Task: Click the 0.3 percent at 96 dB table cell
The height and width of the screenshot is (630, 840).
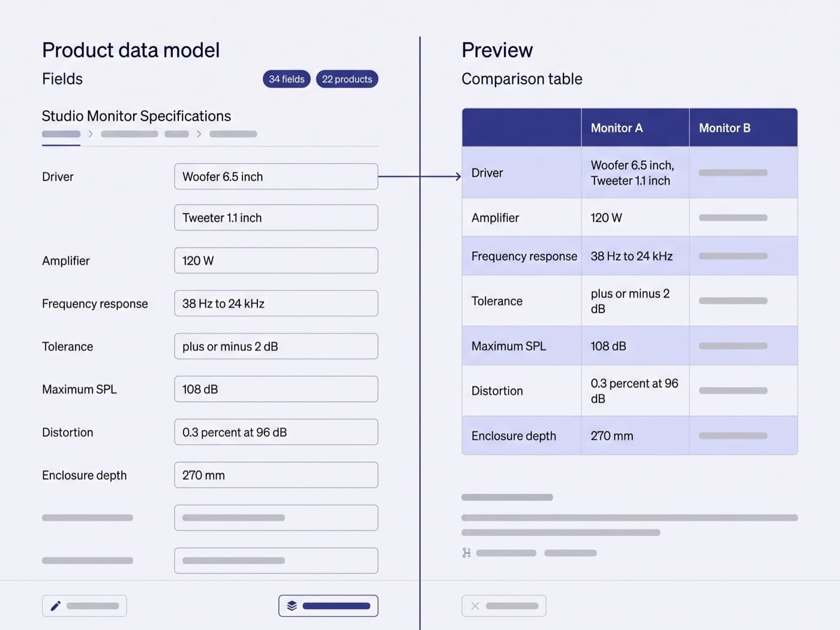Action: 635,391
